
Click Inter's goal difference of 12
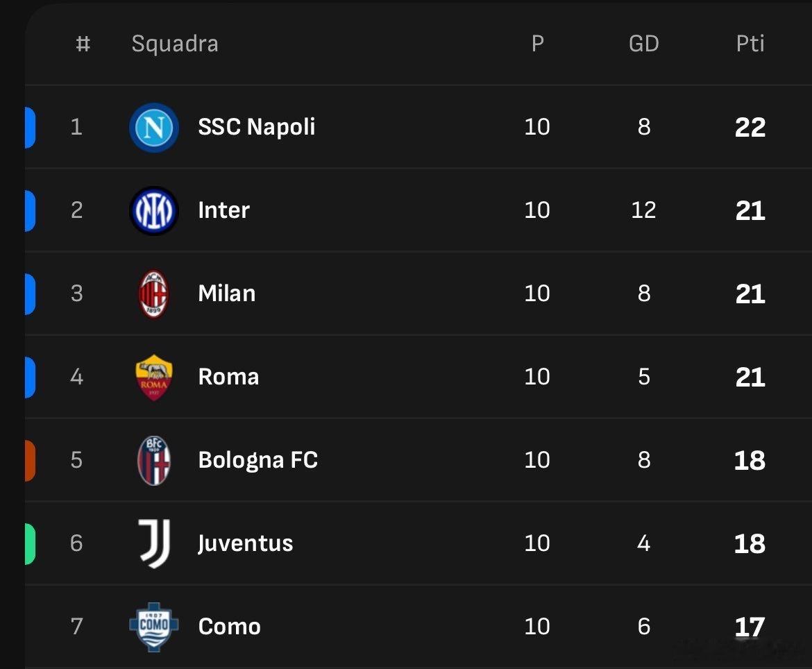643,210
